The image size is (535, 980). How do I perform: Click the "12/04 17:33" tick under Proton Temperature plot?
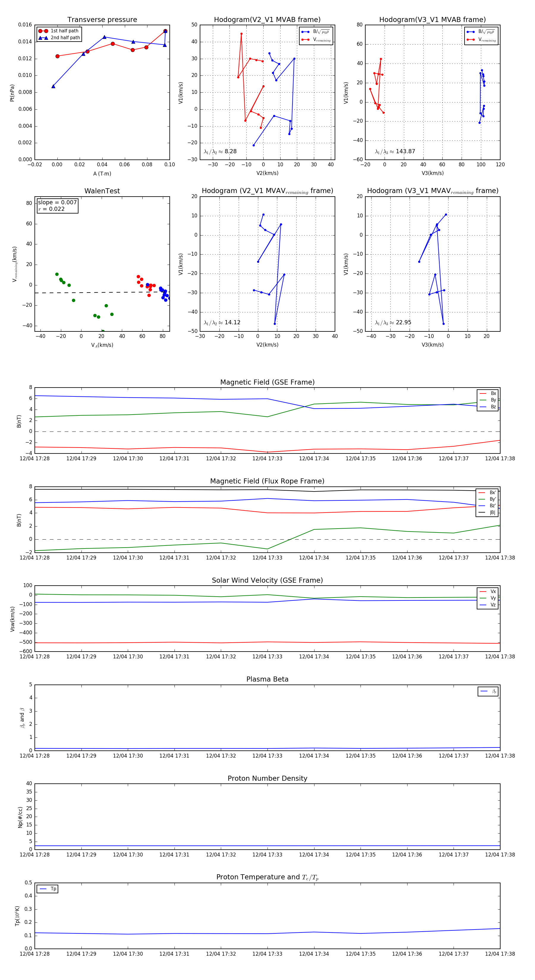coord(267,954)
